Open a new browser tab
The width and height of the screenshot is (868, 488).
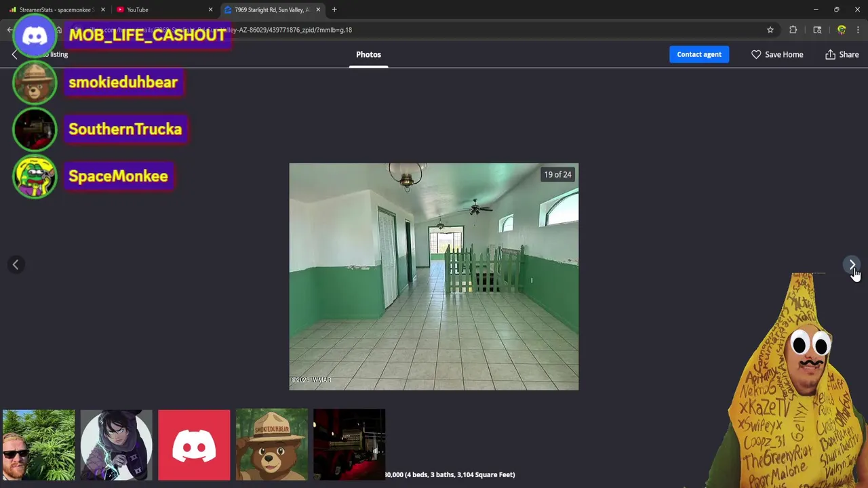coord(334,9)
